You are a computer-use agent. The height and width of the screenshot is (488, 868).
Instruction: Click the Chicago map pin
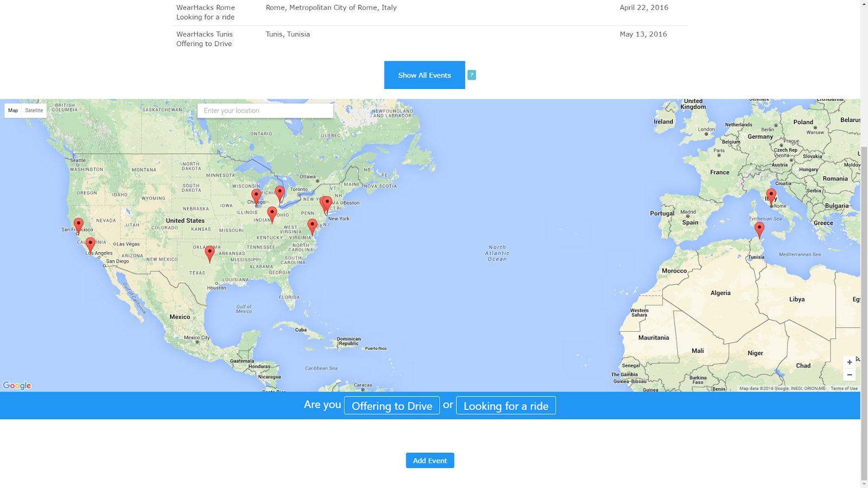pyautogui.click(x=256, y=197)
